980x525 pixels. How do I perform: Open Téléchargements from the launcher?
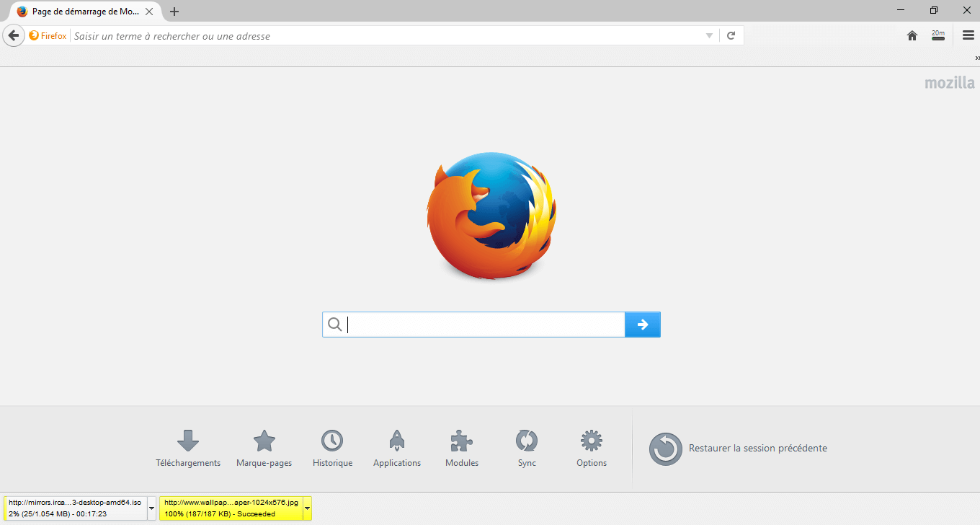188,449
